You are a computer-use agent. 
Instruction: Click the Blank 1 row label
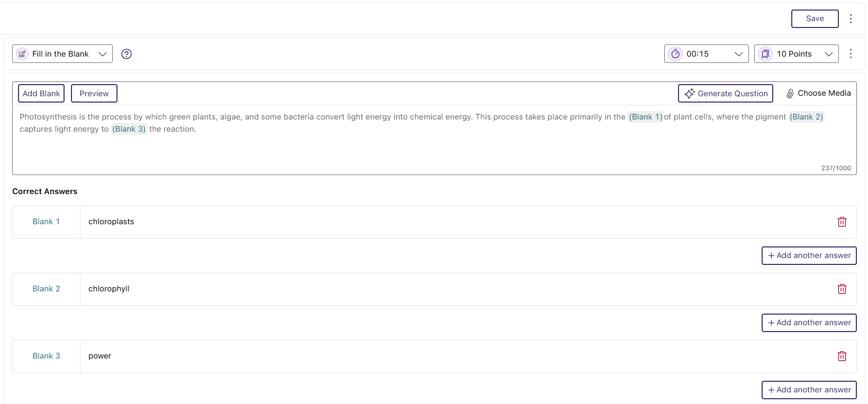pos(46,222)
